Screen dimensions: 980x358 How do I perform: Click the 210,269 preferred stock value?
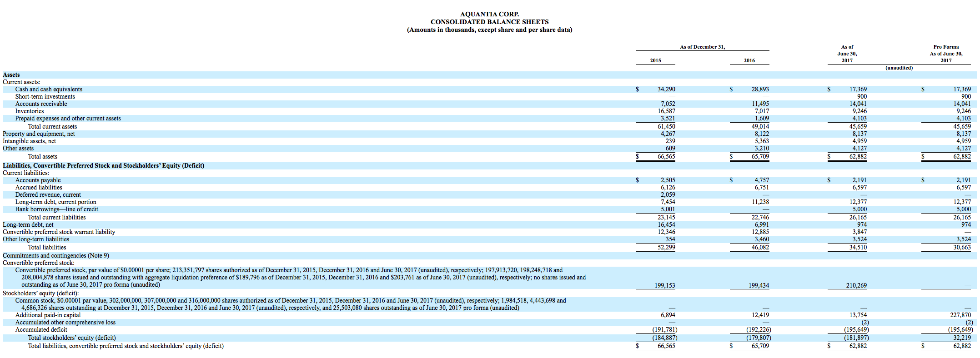[856, 286]
